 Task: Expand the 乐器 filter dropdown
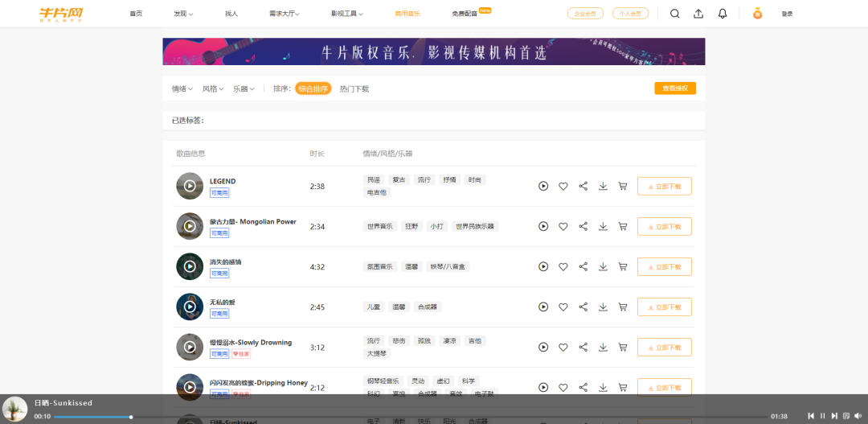pos(244,89)
